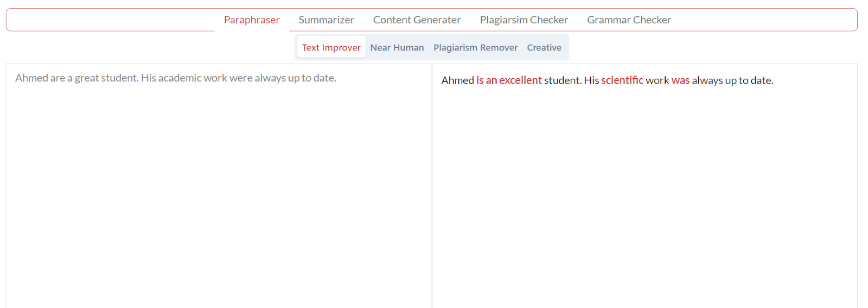Enable the Plagiarism Remover mode
The image size is (868, 308).
[x=475, y=48]
